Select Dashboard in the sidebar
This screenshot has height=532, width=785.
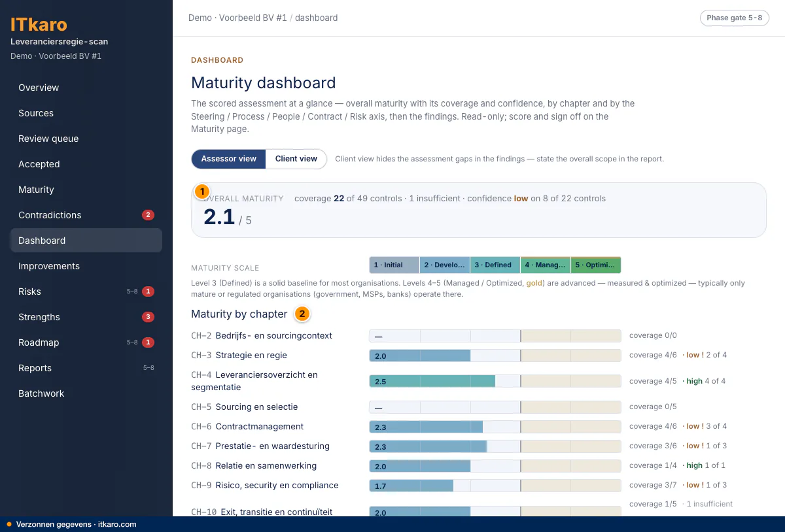pyautogui.click(x=86, y=241)
